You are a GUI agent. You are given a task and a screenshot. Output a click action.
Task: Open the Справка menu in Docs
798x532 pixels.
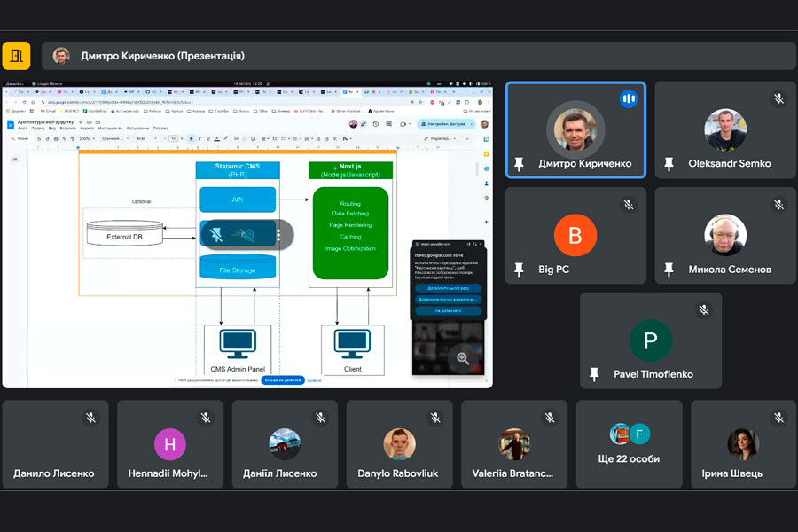click(x=160, y=129)
